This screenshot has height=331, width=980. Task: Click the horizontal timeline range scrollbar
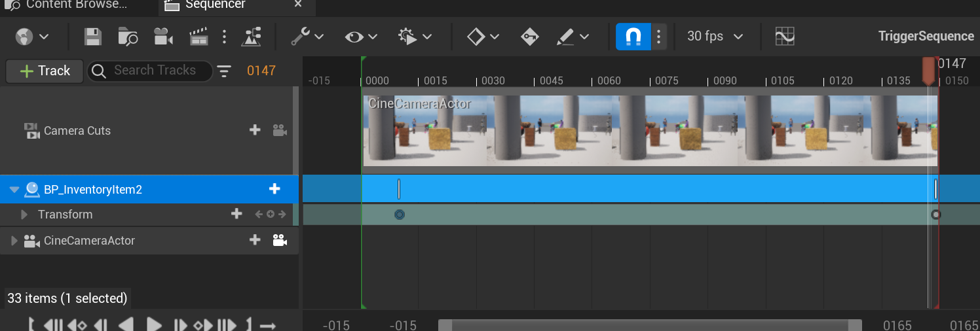[x=650, y=325]
